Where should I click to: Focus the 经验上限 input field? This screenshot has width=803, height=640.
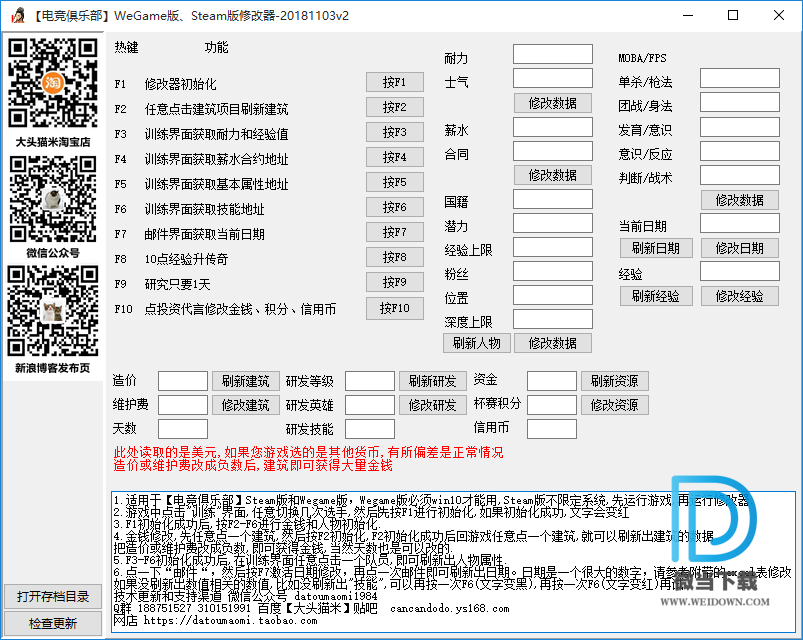[x=553, y=247]
